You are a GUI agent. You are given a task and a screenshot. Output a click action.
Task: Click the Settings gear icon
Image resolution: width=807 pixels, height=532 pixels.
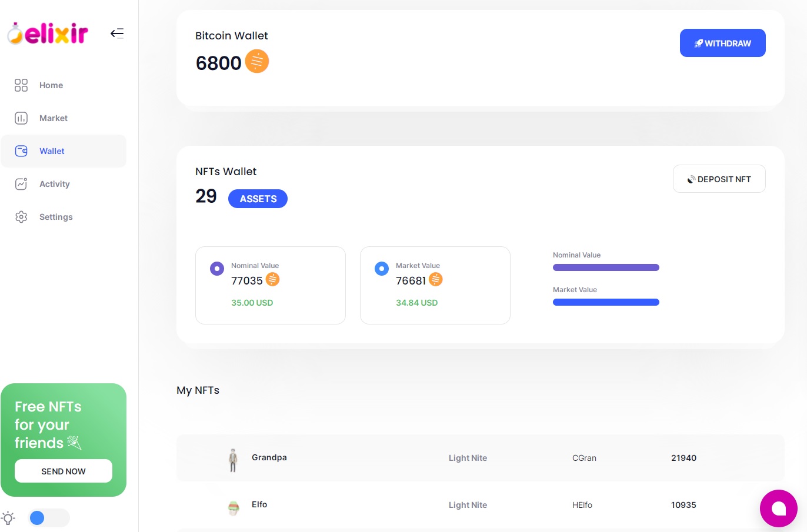click(x=21, y=217)
